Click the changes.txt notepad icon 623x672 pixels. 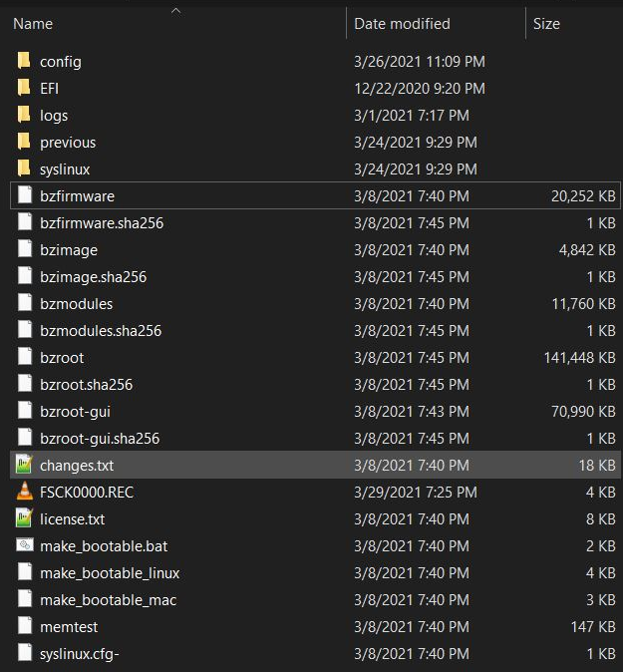pyautogui.click(x=25, y=465)
